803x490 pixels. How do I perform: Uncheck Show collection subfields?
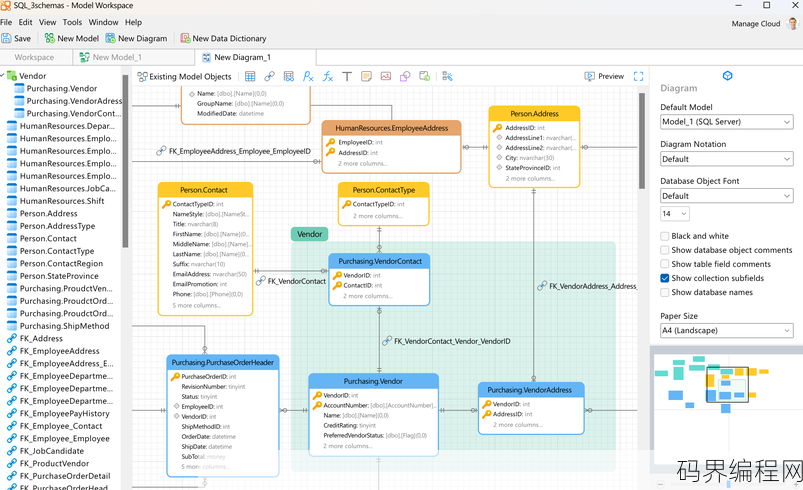coord(665,278)
